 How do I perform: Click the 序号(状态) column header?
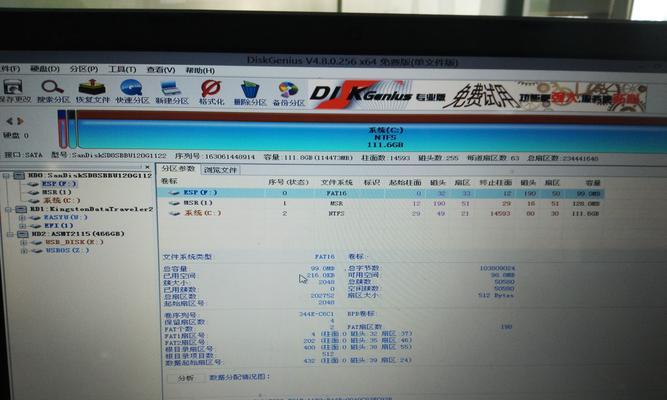click(x=288, y=182)
